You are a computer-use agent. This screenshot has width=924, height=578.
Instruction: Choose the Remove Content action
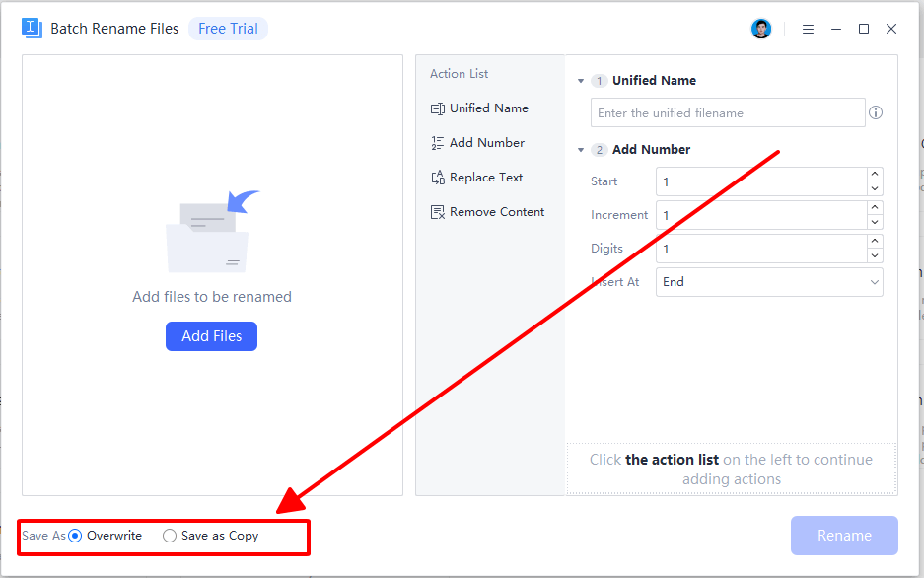pyautogui.click(x=487, y=211)
